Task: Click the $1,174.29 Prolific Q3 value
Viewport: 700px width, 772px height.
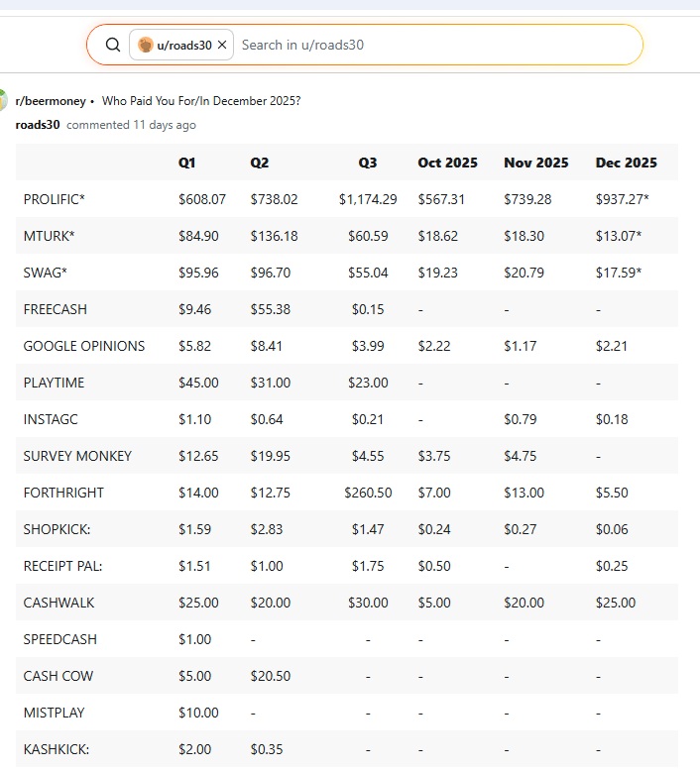Action: click(x=368, y=199)
